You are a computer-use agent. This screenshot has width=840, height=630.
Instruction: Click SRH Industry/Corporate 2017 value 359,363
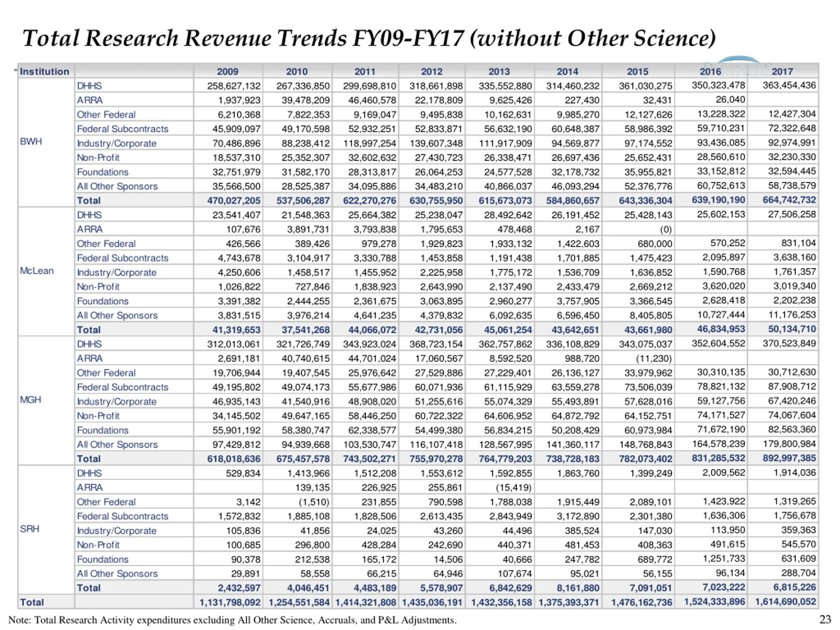tap(798, 530)
